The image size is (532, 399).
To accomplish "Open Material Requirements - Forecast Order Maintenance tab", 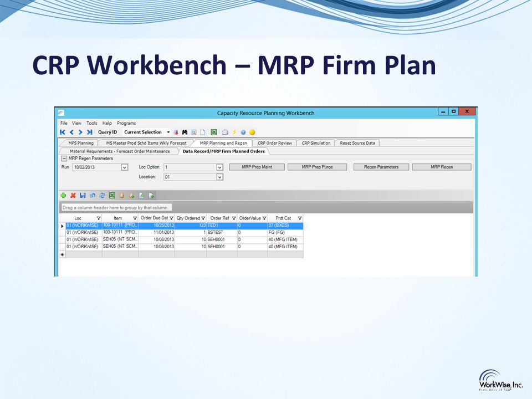I will [x=120, y=151].
